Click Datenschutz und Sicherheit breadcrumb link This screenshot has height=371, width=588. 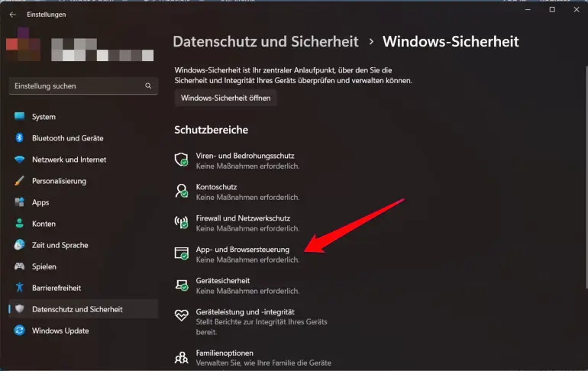coord(266,41)
